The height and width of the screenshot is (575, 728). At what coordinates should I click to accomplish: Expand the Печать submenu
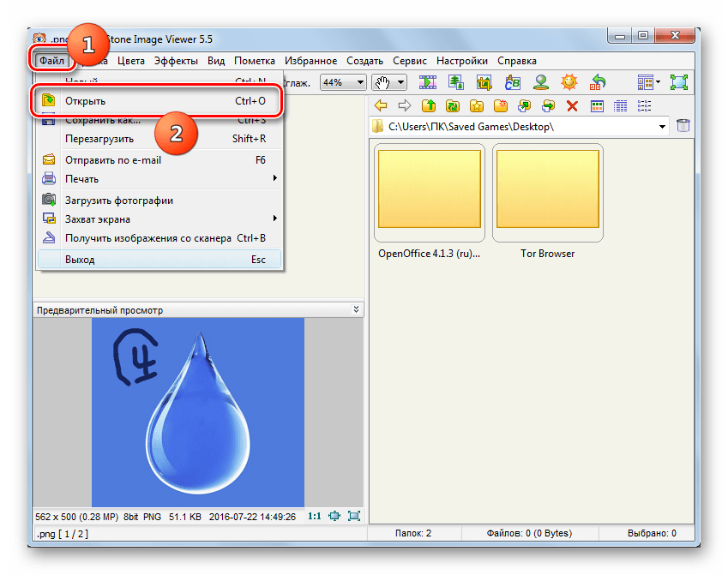[x=274, y=178]
